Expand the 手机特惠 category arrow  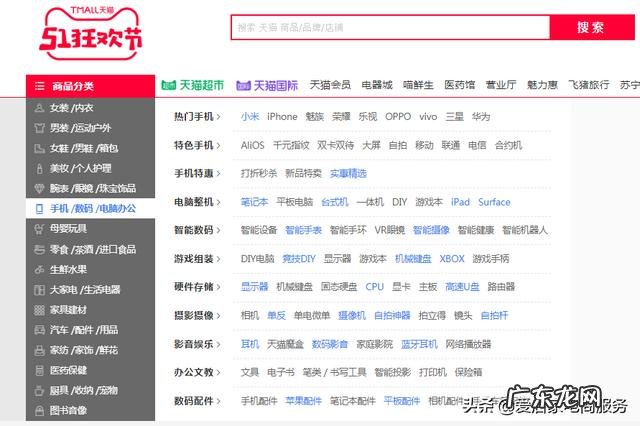click(219, 174)
